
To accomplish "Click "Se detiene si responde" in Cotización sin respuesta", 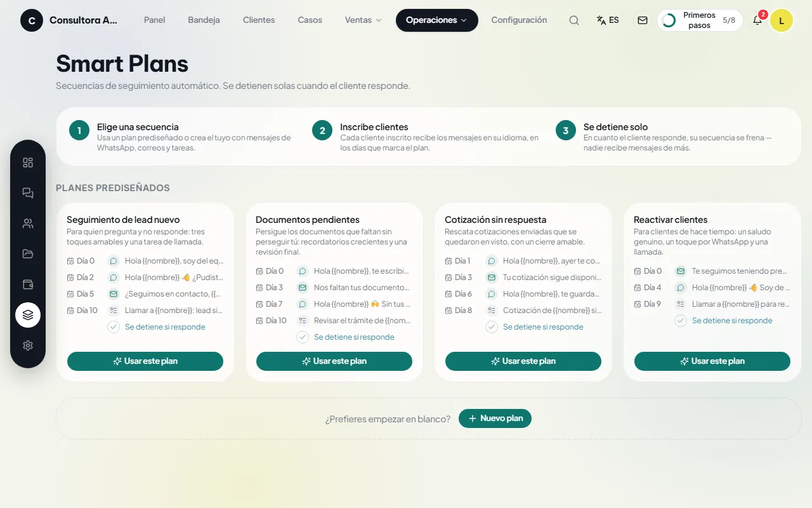I will point(543,327).
